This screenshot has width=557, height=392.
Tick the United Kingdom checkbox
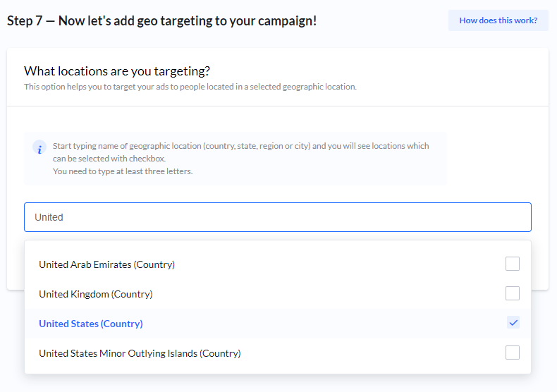[513, 293]
